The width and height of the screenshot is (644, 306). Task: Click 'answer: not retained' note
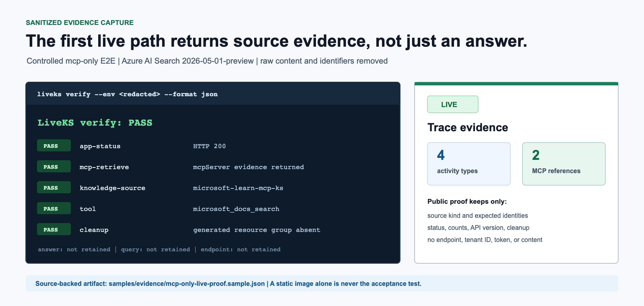tap(74, 250)
